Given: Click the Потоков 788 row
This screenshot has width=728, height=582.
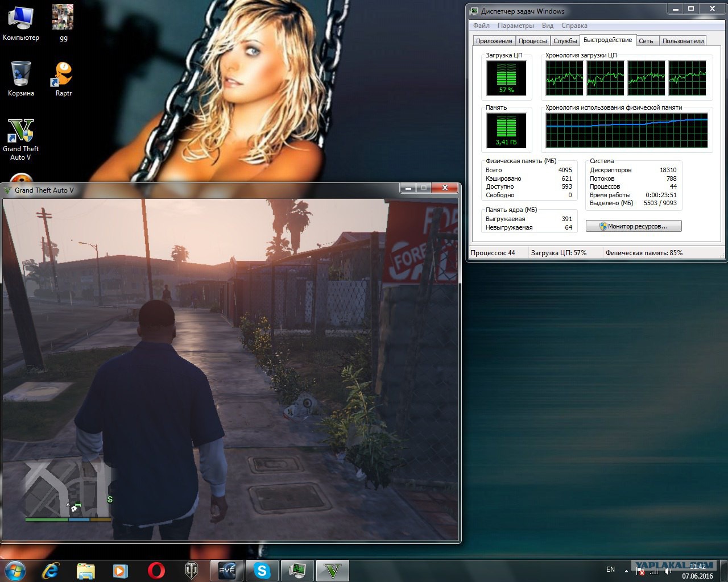Looking at the screenshot, I should pos(633,178).
